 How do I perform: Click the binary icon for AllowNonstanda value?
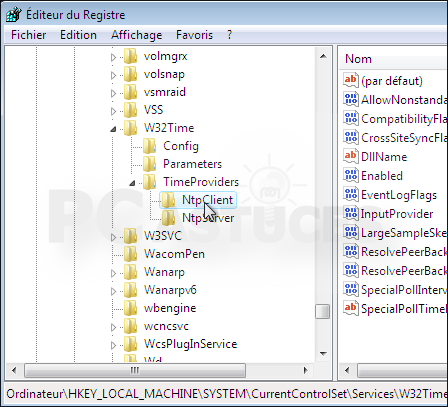point(351,99)
